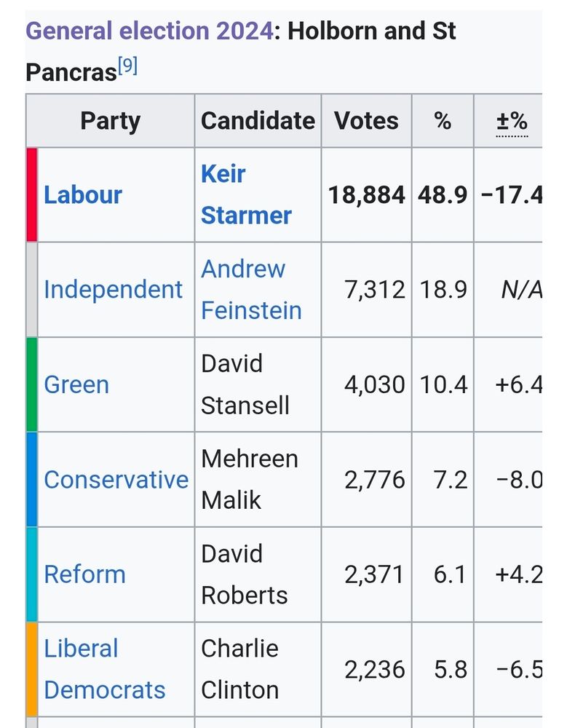Click Labour's 18,884 votes cell
This screenshot has height=728, width=567.
pyautogui.click(x=366, y=195)
